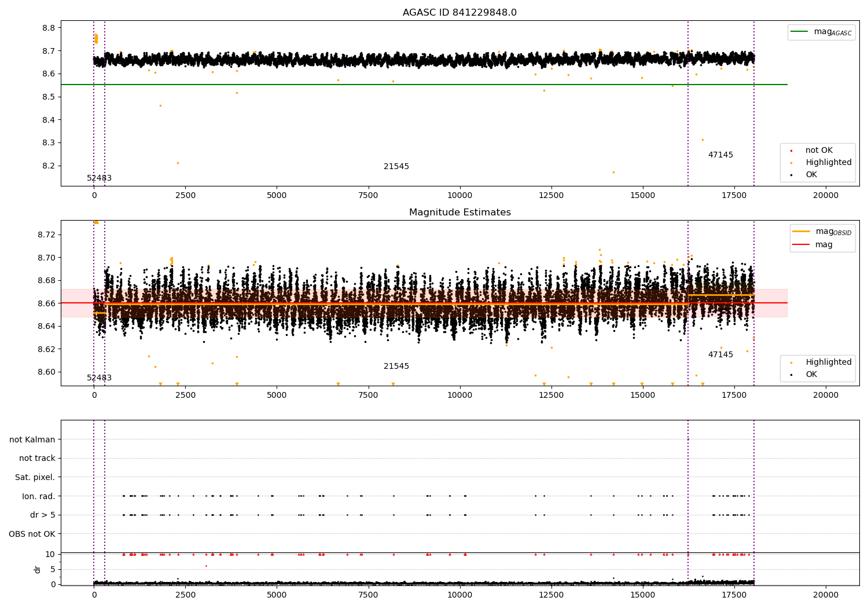868x608 pixels.
Task: Click the "20000" x tick under the AGASC ID plot
Action: click(x=826, y=196)
